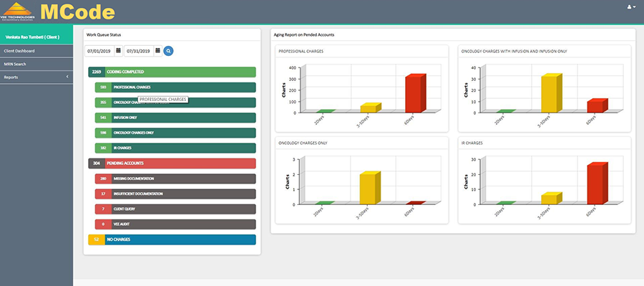Click red 6Days bar in Professional Charges chart
The height and width of the screenshot is (286, 644).
(415, 93)
